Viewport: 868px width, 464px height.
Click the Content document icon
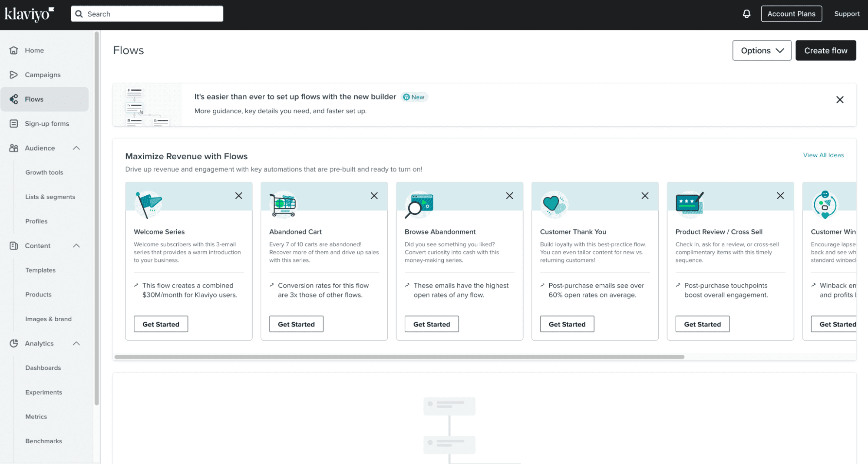click(x=14, y=246)
